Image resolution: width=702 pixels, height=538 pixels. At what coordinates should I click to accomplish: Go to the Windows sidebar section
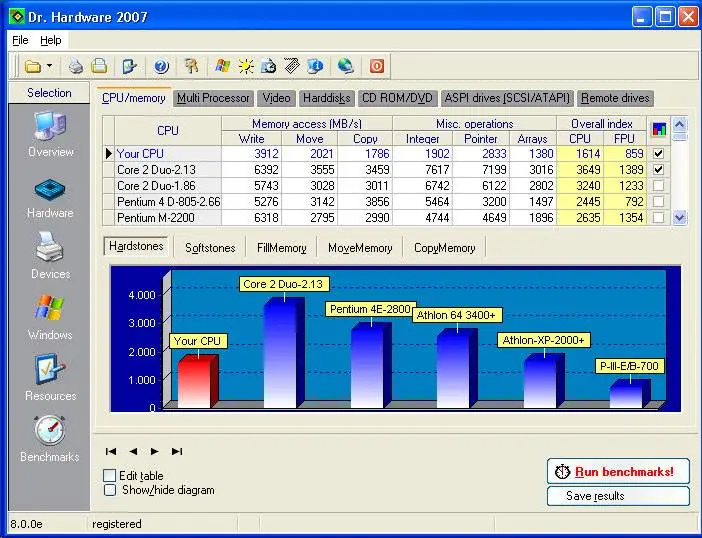click(x=49, y=310)
